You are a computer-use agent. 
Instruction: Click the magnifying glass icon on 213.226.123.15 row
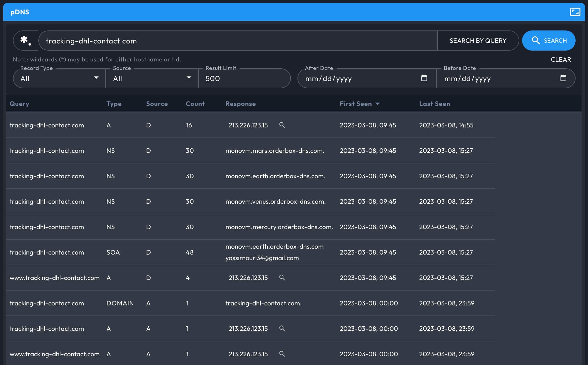click(x=282, y=125)
